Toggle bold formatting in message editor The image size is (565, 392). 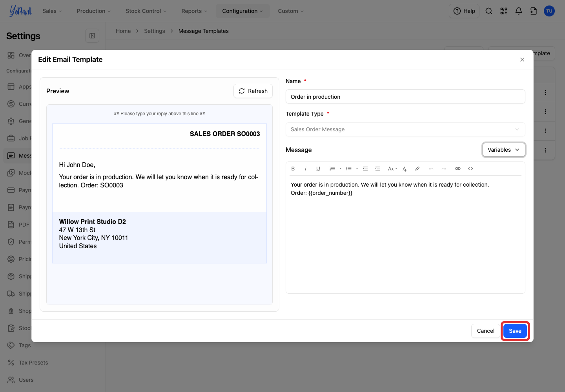pyautogui.click(x=293, y=169)
